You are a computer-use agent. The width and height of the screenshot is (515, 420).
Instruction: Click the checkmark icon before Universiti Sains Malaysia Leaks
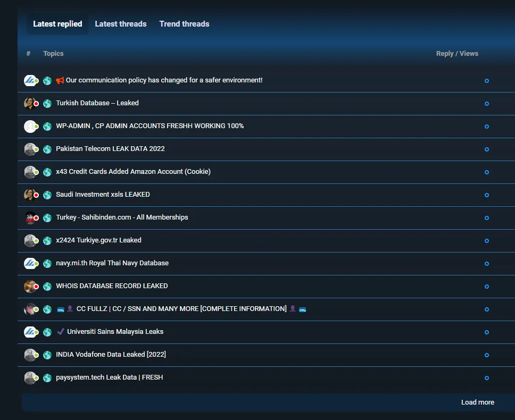coord(61,332)
